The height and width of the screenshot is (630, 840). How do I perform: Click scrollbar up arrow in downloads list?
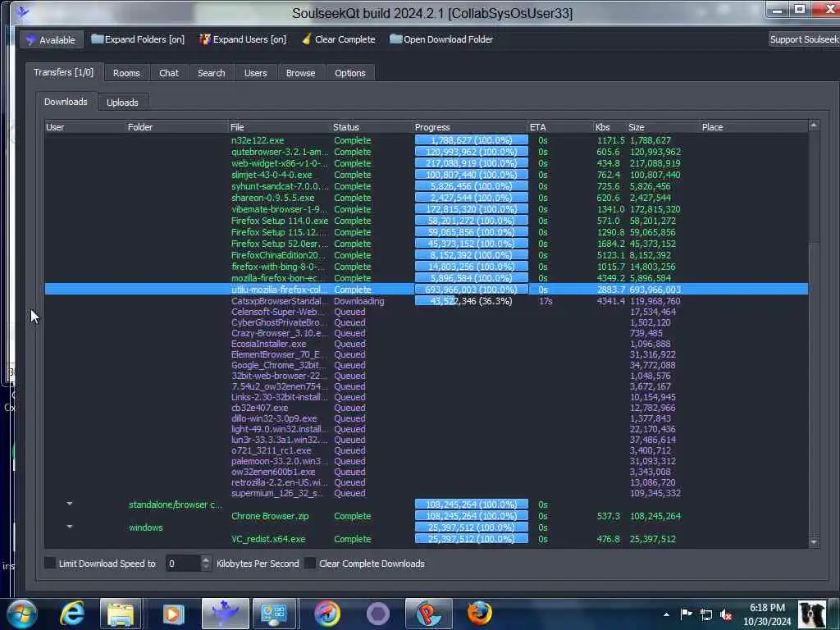[814, 126]
